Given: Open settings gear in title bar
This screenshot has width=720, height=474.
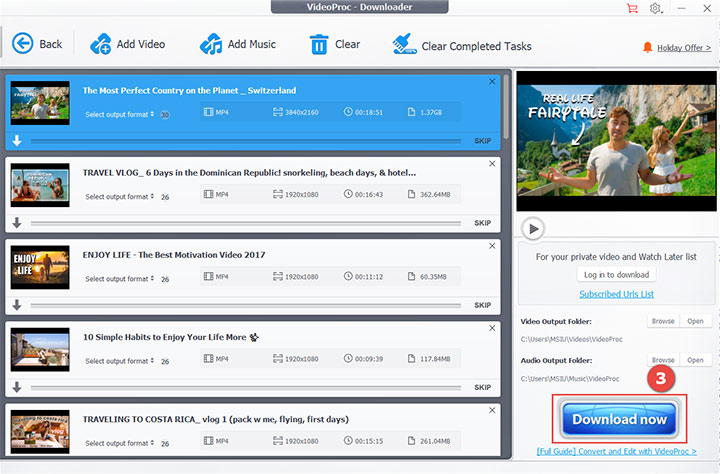Looking at the screenshot, I should click(x=656, y=9).
